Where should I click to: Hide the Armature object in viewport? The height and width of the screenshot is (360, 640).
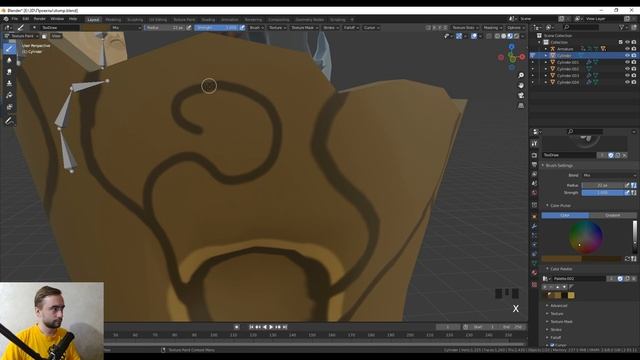[627, 49]
